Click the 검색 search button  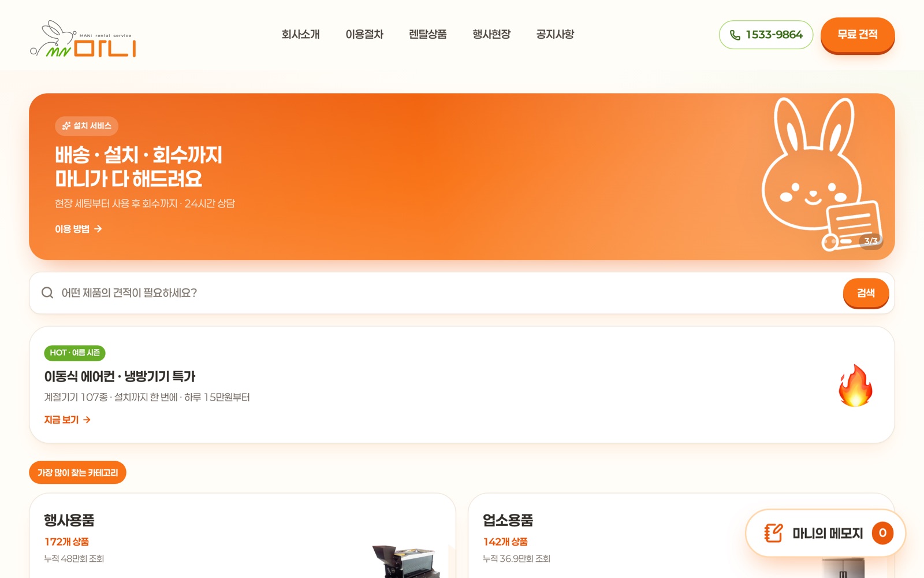pos(866,293)
